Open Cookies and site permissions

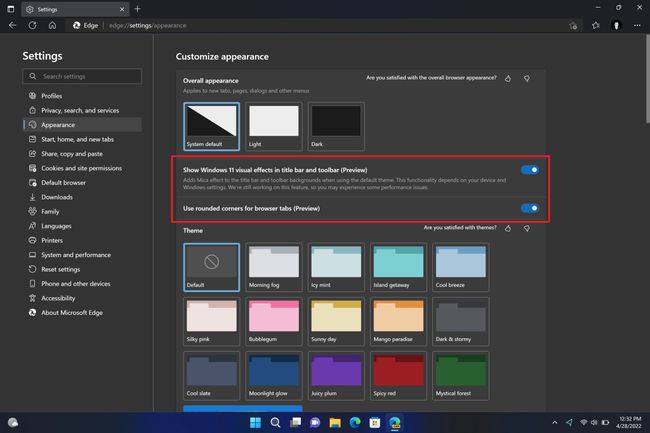82,168
